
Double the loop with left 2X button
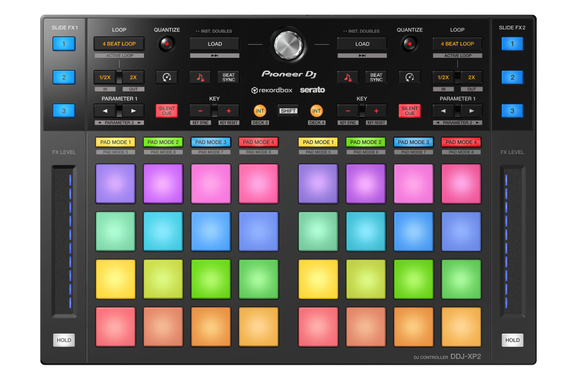[x=133, y=77]
